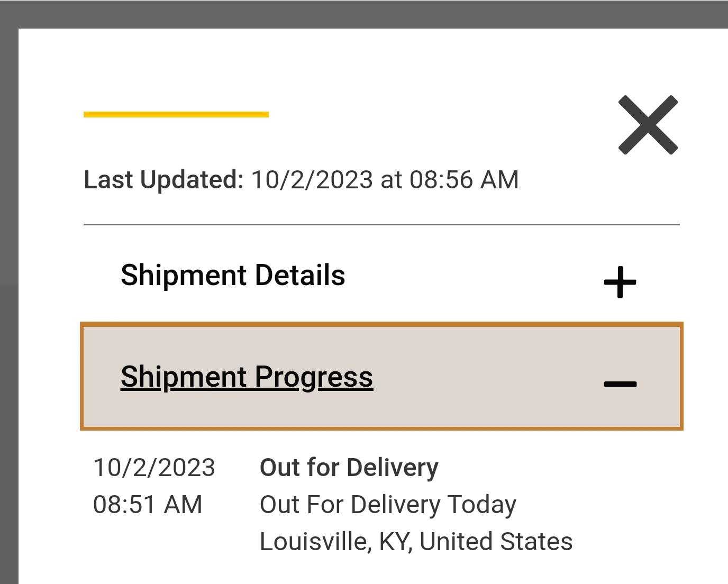Image resolution: width=728 pixels, height=584 pixels.
Task: Click the dimmed overlay above the panel
Action: (x=364, y=14)
